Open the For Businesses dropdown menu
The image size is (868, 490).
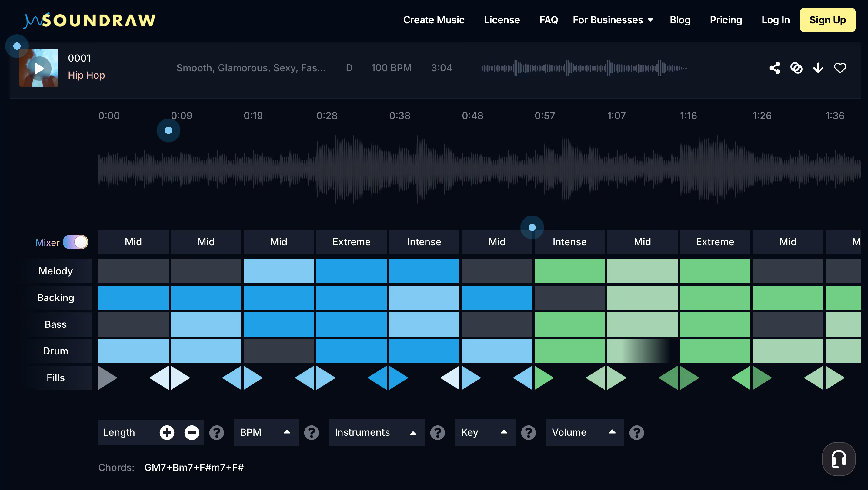pos(613,20)
